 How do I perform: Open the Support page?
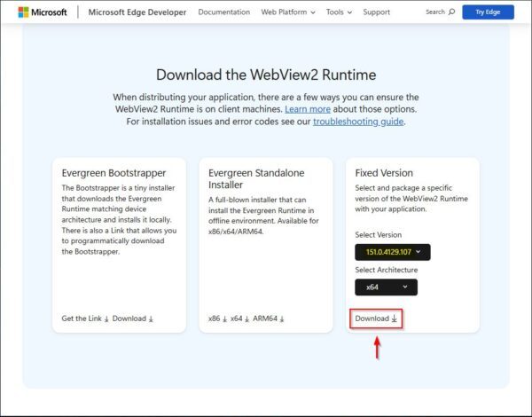(x=376, y=12)
